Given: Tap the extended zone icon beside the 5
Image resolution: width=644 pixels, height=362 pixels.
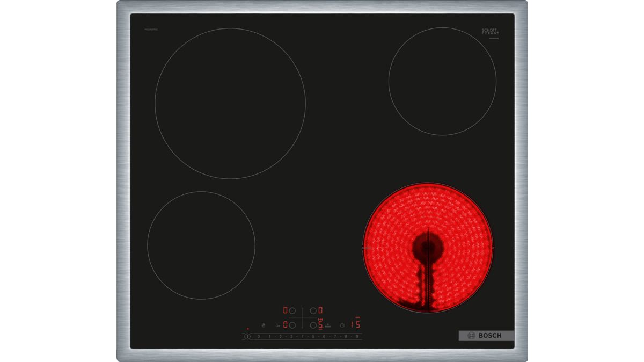Looking at the screenshot, I should pyautogui.click(x=327, y=325).
